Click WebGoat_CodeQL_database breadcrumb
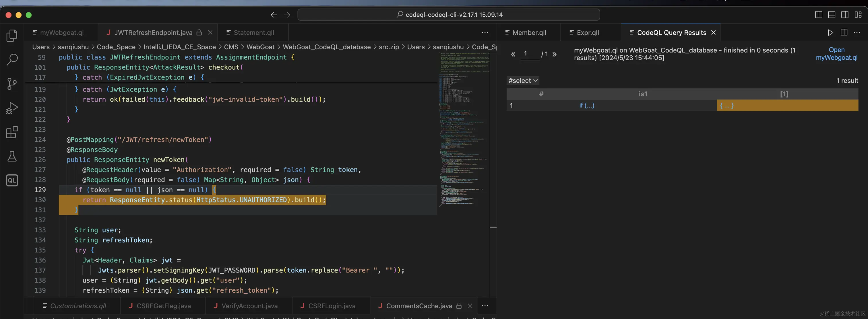 click(x=327, y=47)
